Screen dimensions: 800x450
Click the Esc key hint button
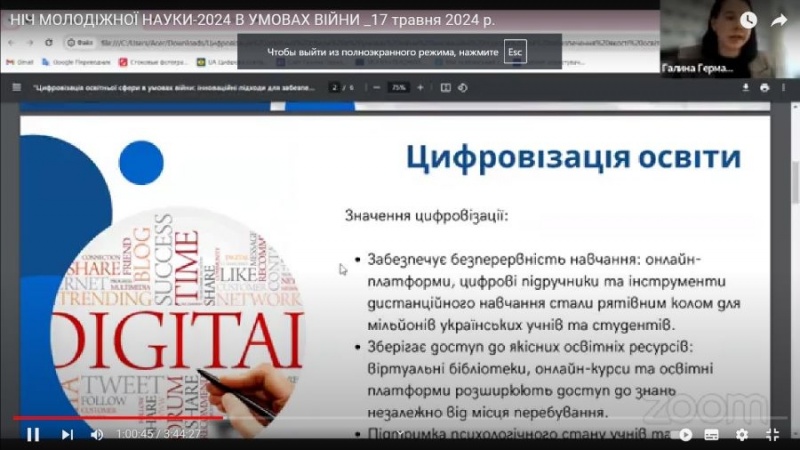pyautogui.click(x=515, y=51)
